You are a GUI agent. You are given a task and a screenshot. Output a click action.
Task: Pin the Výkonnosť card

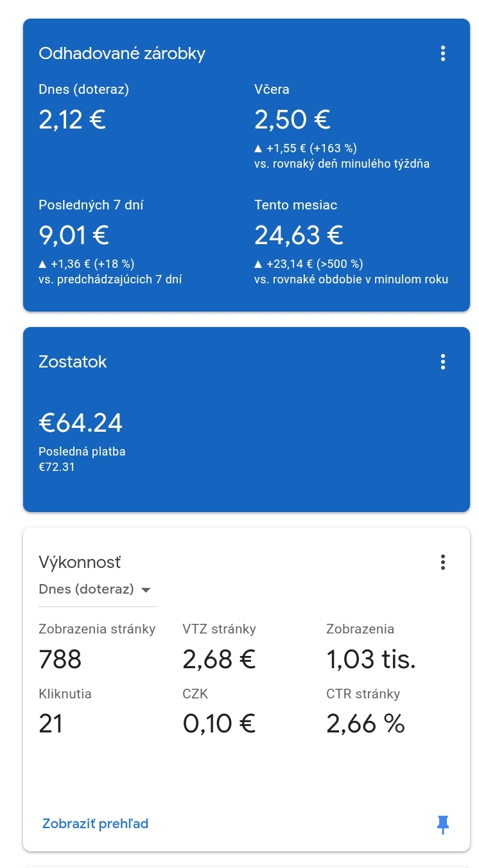coord(442,824)
